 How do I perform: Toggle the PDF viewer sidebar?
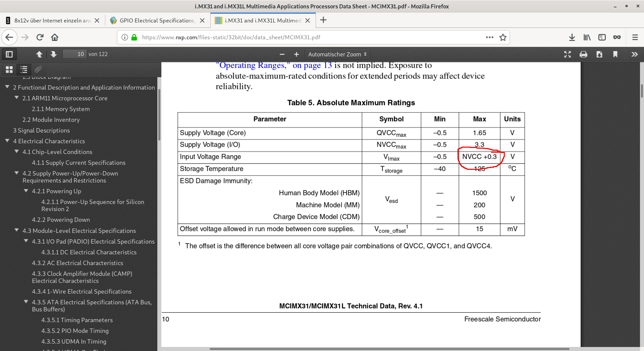coord(9,54)
